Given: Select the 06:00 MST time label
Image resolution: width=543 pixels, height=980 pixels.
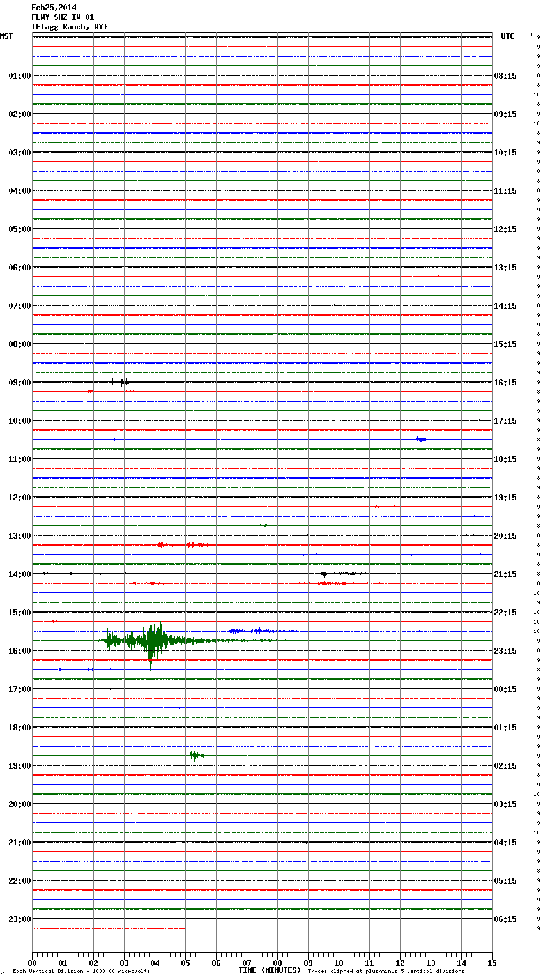Looking at the screenshot, I should pos(19,268).
